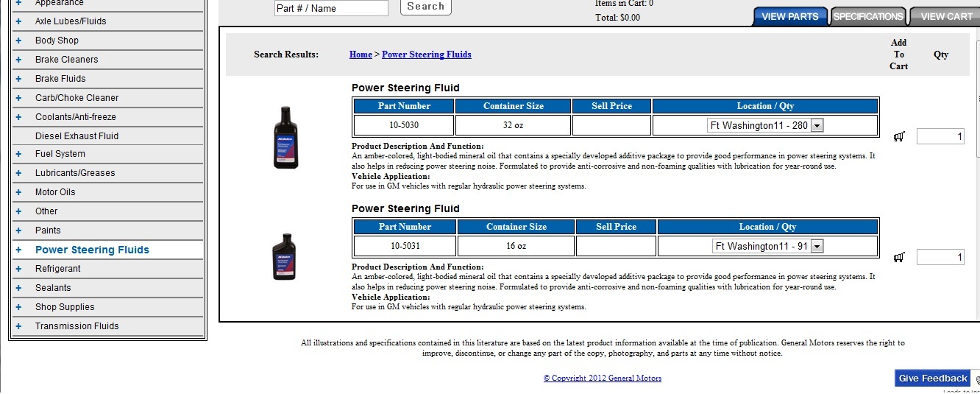Click the 32 oz bottle product thumbnail
The width and height of the screenshot is (980, 394).
pyautogui.click(x=286, y=138)
